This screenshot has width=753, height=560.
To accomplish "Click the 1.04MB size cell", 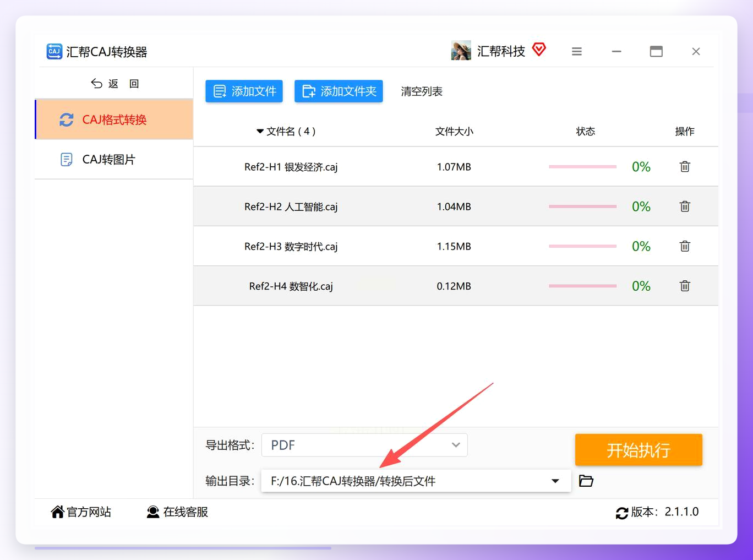I will pos(454,206).
